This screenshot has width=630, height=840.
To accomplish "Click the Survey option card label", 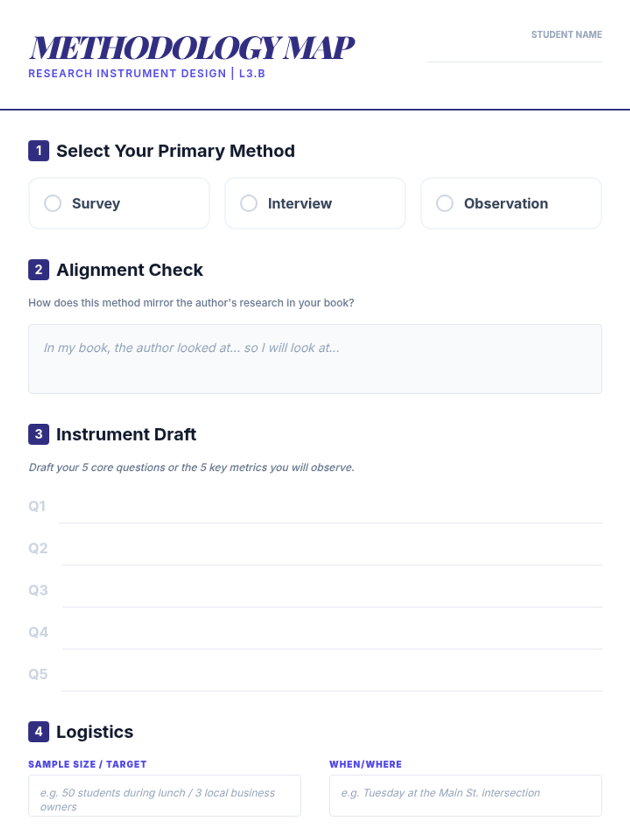I will (x=96, y=204).
